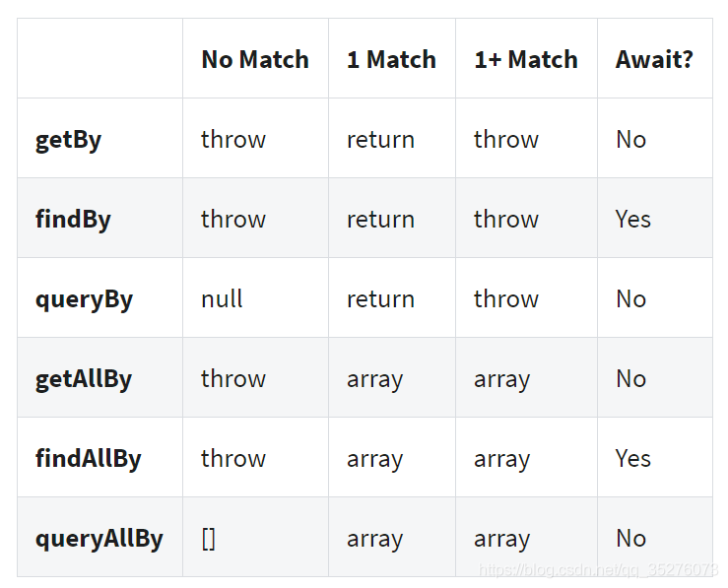Screen dimensions: 728x588
Task: Select the findAllBy row label
Action: (88, 459)
